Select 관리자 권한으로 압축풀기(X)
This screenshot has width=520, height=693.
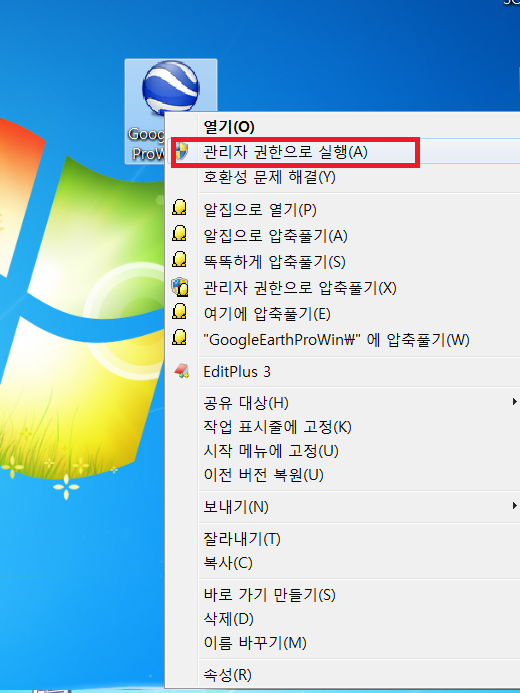[x=300, y=288]
